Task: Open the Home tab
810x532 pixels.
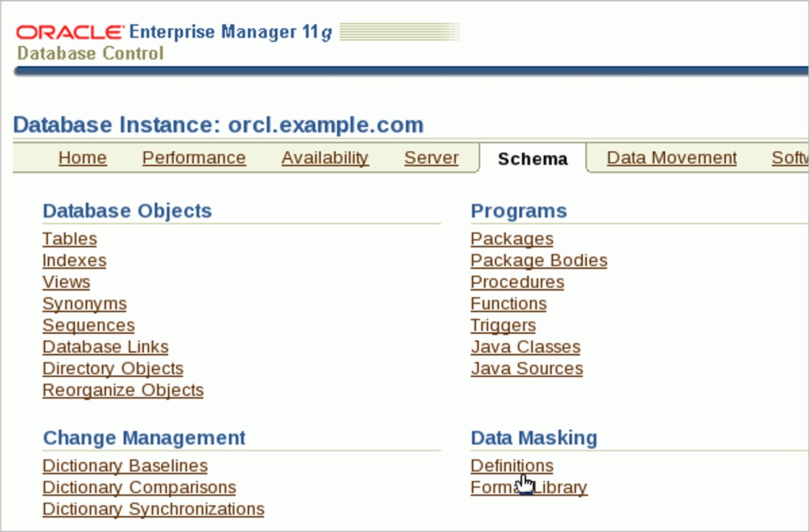Action: point(83,158)
